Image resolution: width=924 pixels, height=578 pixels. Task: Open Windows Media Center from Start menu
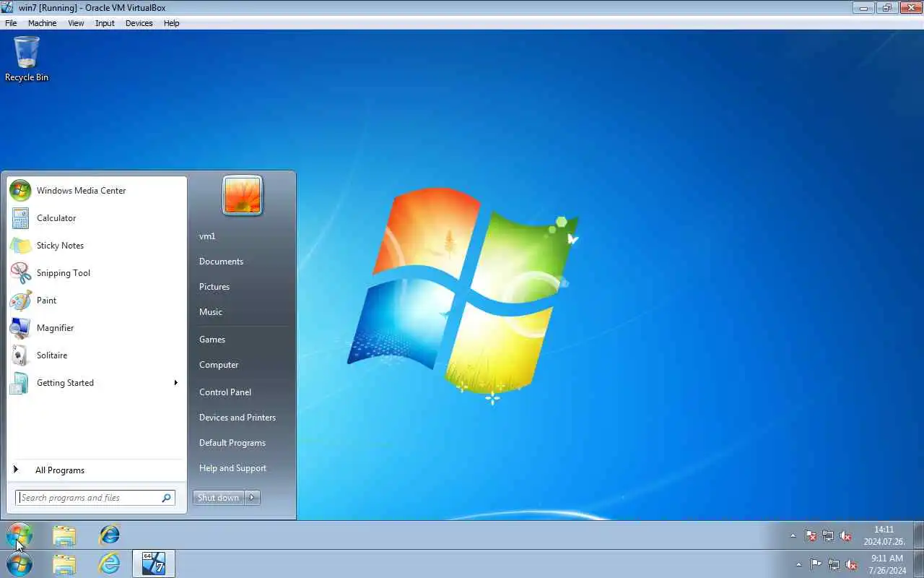(x=95, y=191)
